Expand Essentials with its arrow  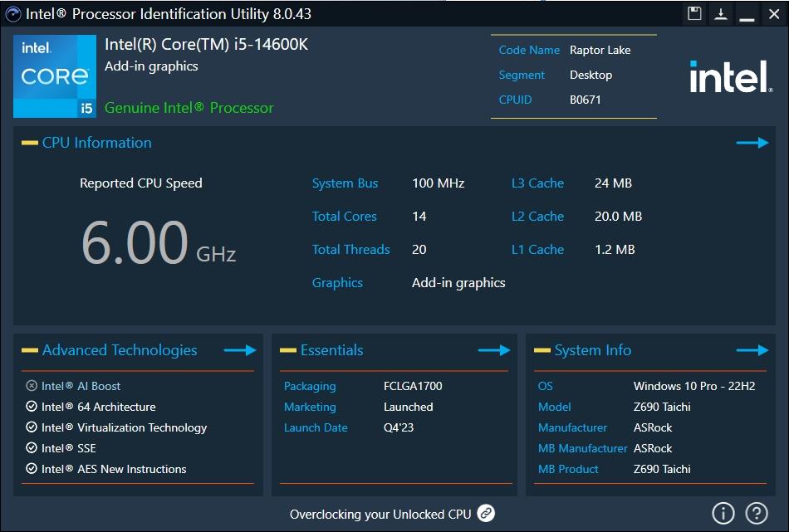[x=494, y=350]
